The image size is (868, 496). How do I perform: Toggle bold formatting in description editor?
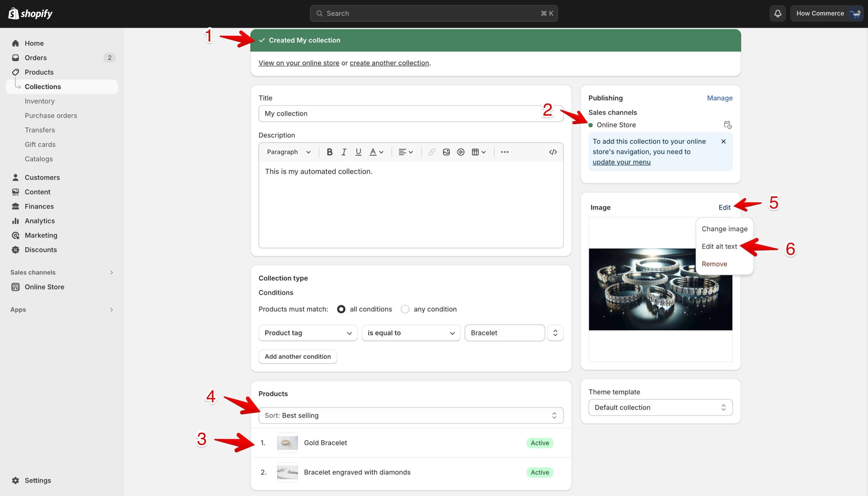tap(329, 152)
